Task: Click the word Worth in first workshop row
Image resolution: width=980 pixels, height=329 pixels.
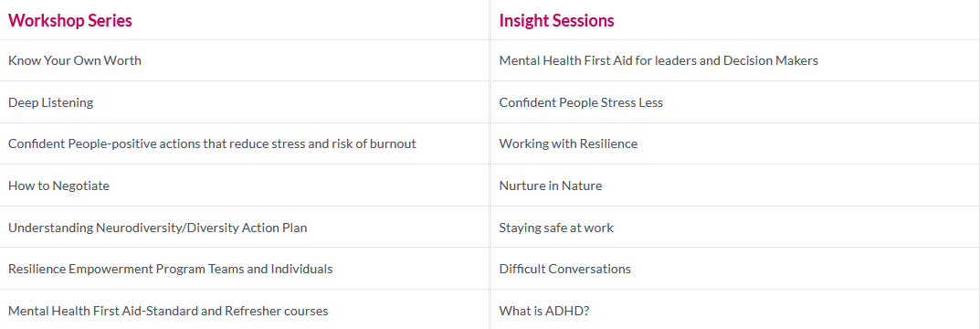Action: [x=126, y=60]
